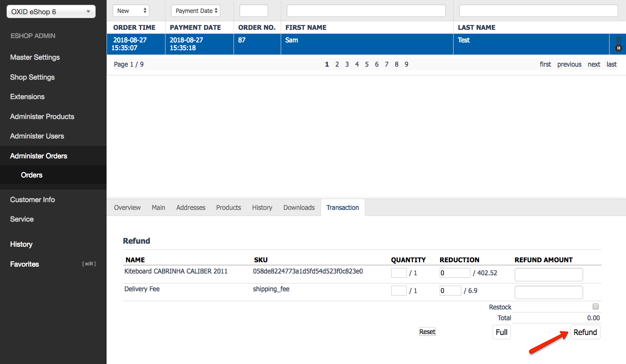Click the edit link next to Favorites
The height and width of the screenshot is (364, 626).
pyautogui.click(x=89, y=264)
